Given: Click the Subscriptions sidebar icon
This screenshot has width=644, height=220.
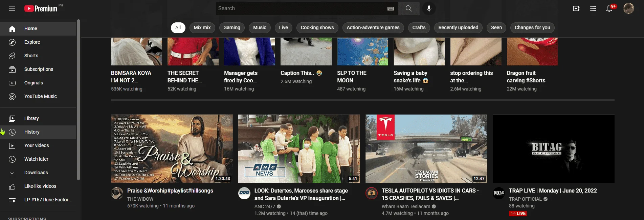Looking at the screenshot, I should 12,69.
